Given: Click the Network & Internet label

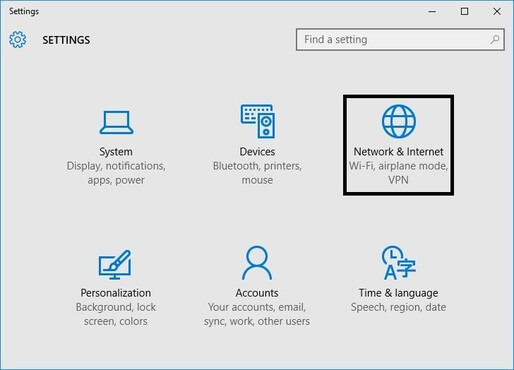Looking at the screenshot, I should pos(398,152).
